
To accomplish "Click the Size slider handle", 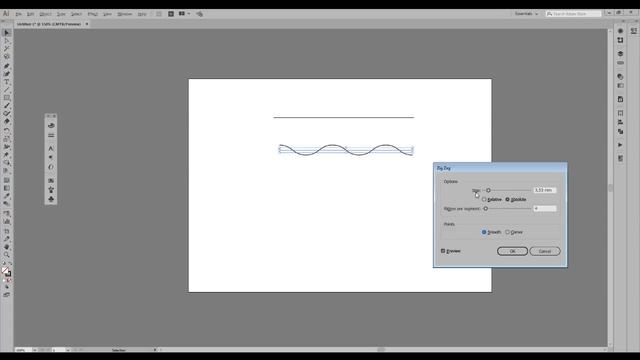I will (x=488, y=190).
